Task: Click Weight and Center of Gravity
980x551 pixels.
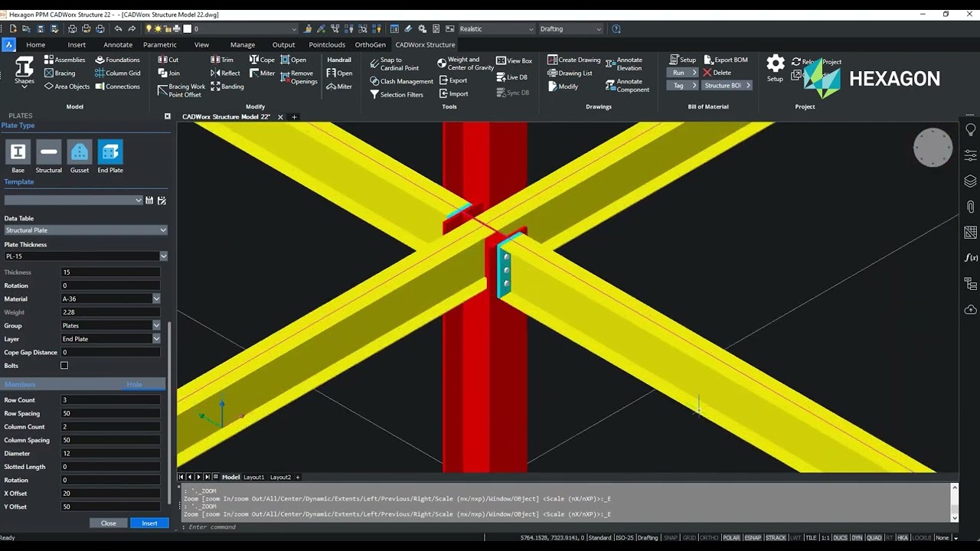Action: 465,64
